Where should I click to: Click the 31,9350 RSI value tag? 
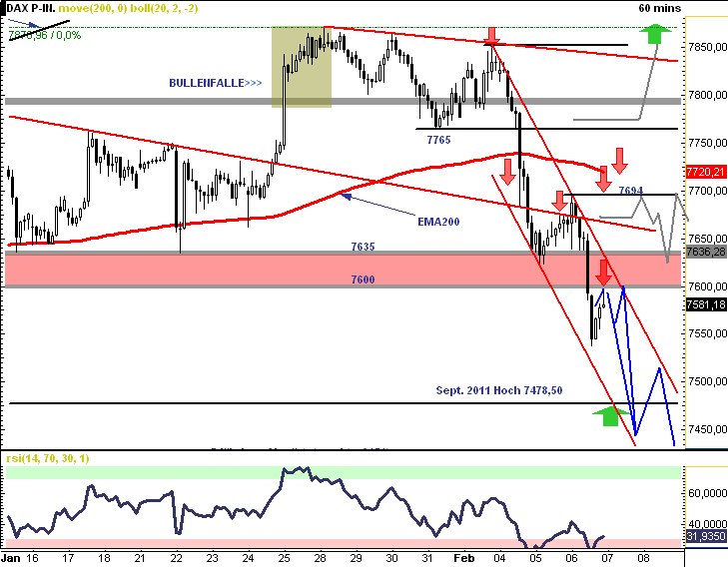(x=706, y=536)
